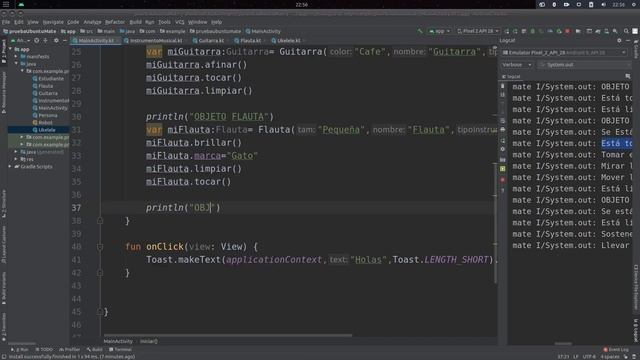Select Guitarra class in project tree
The image size is (640, 360).
(x=45, y=93)
